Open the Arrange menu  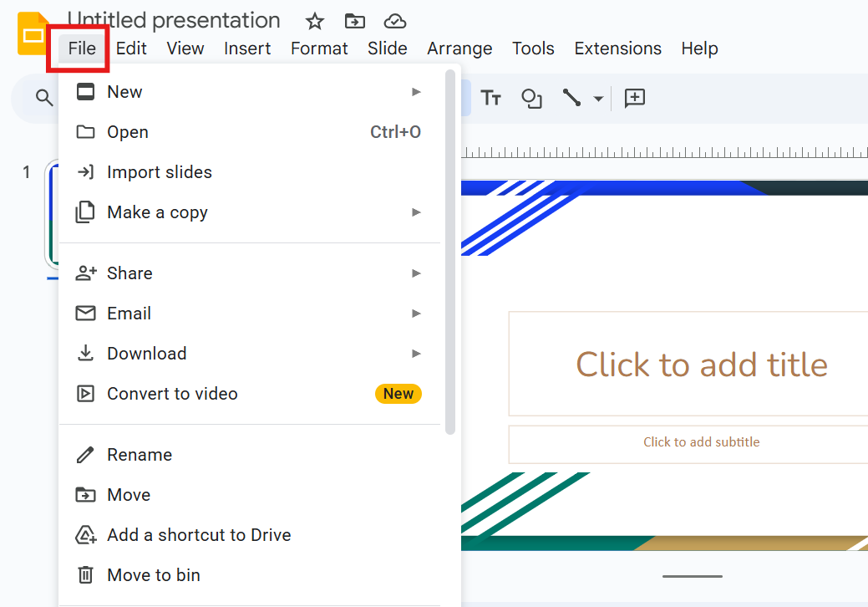459,48
